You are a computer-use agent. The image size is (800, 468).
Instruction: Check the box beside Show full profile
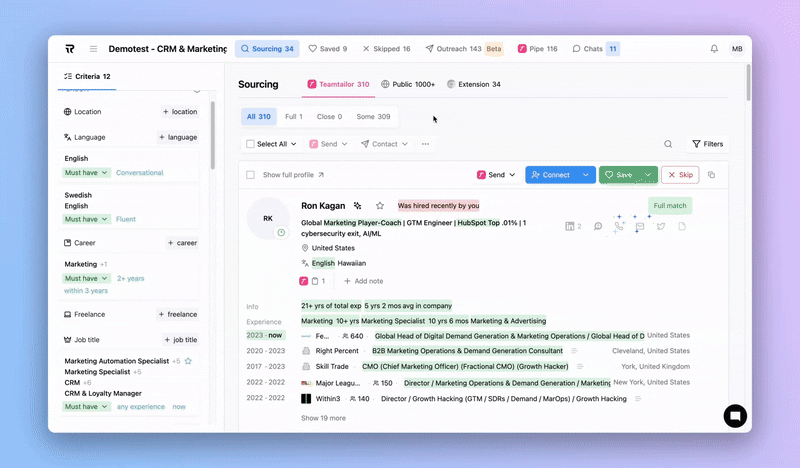[x=250, y=175]
